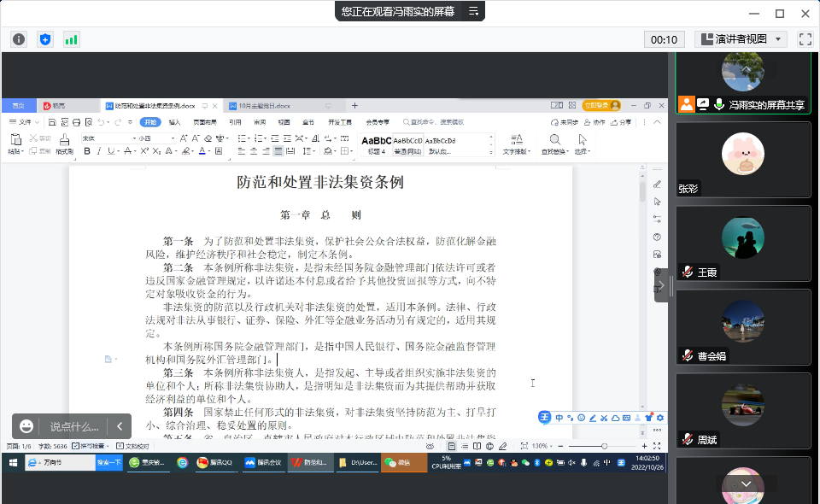Open the font color tool

pos(201,150)
